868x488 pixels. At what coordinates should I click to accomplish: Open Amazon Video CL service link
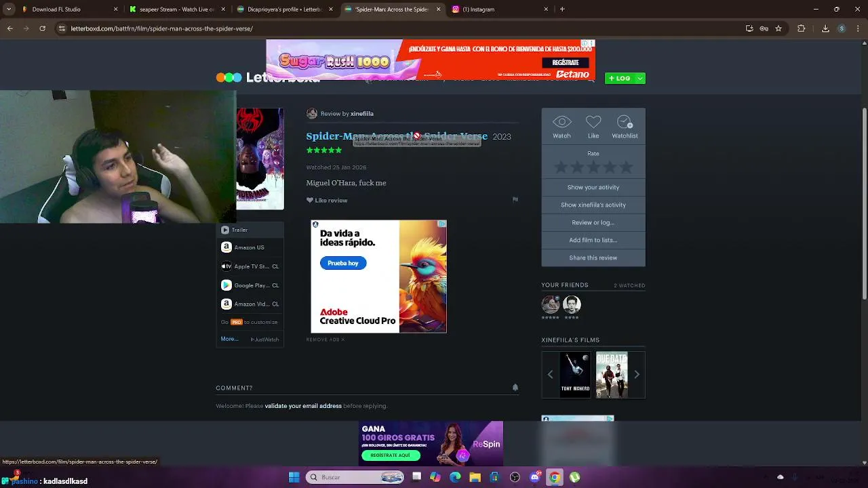[250, 304]
